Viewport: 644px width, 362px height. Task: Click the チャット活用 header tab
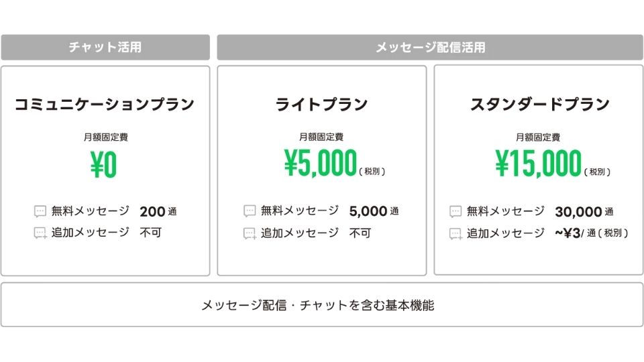(105, 47)
